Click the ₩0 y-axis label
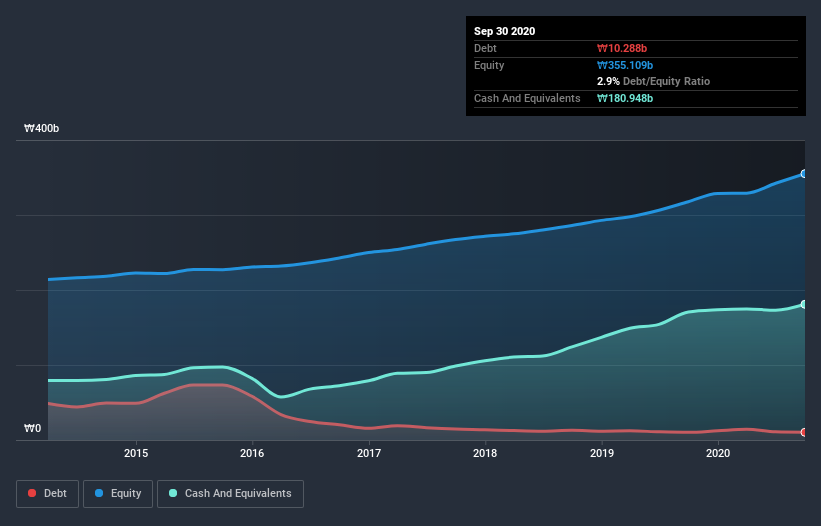This screenshot has height=526, width=821. 32,428
